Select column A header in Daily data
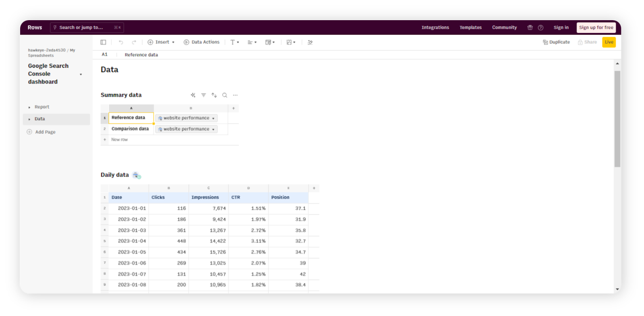644x316 pixels. (129, 188)
